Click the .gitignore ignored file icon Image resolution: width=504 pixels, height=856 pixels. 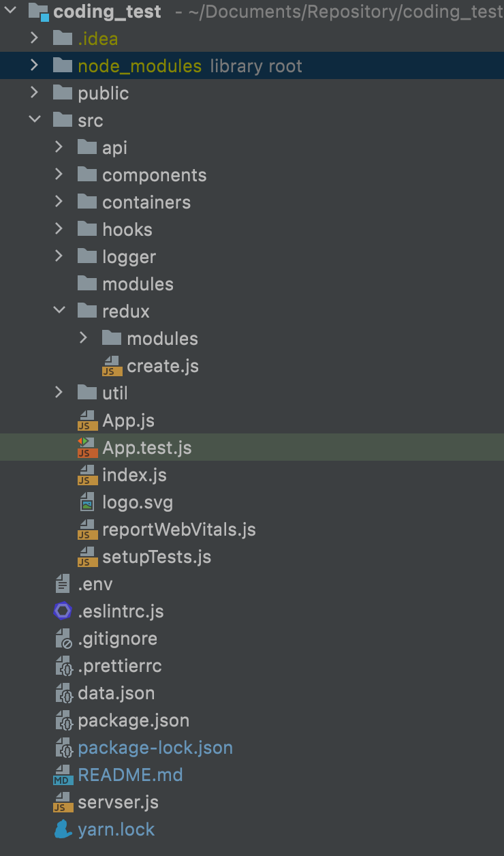tap(62, 639)
